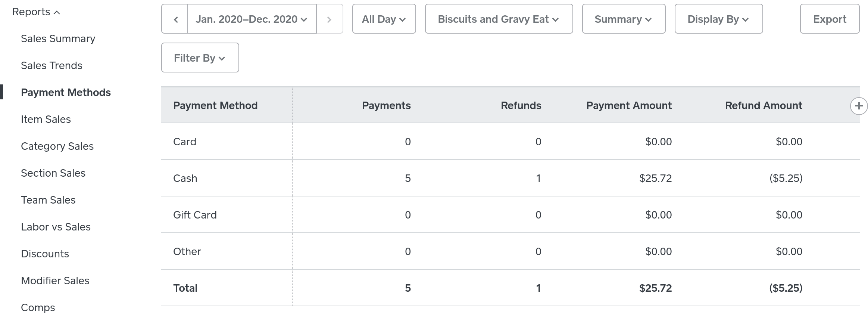Collapse the Reports section chevron
Screen dimensions: 868x319
57,12
